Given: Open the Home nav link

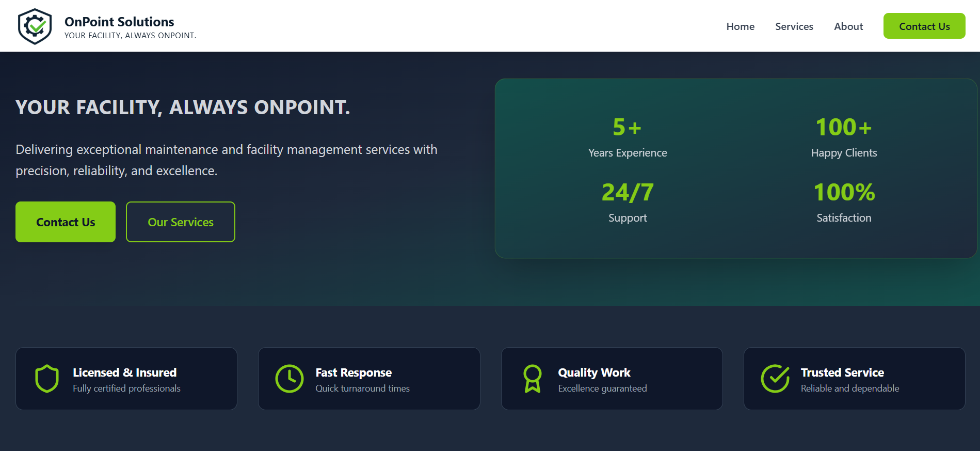Looking at the screenshot, I should coord(740,26).
